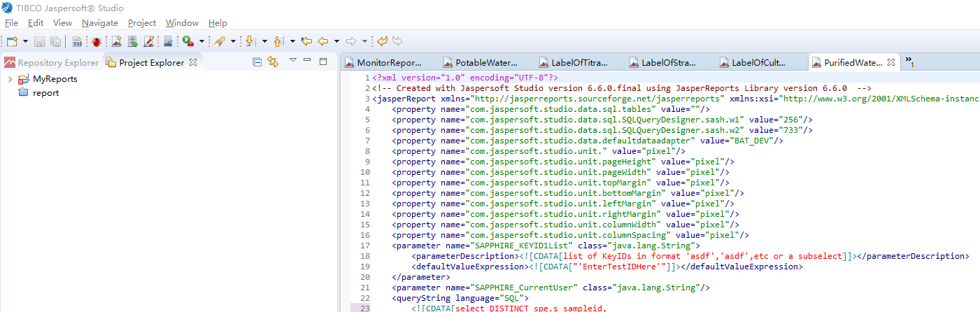Screen dimensions: 980x312
Task: Click the Run external tools icon
Action: pos(188,41)
